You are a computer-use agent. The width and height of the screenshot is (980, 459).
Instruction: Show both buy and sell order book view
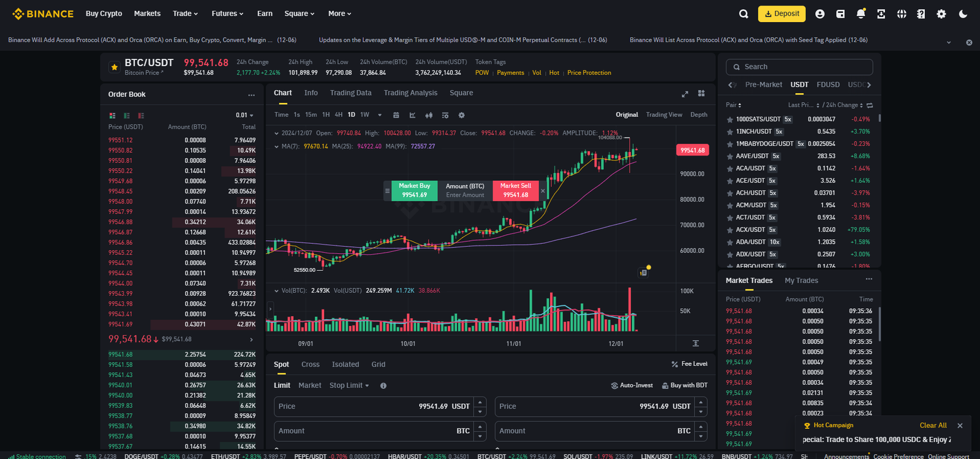112,115
